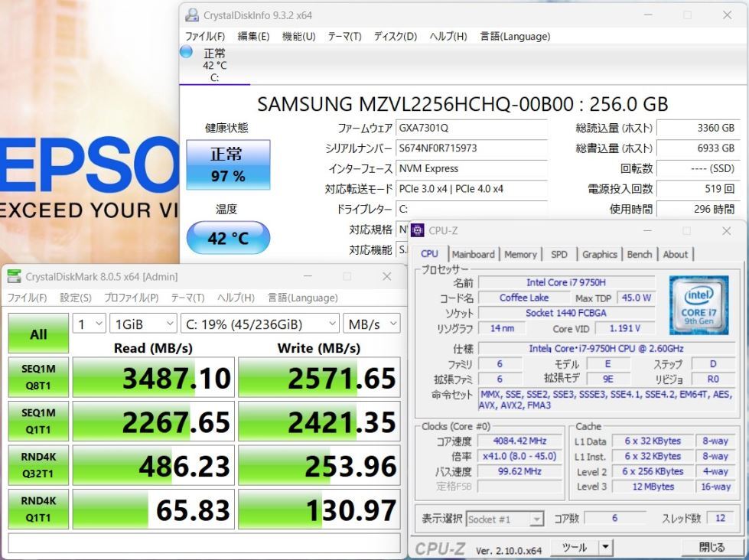749x560 pixels.
Task: Click the SAMSUNG MZVL2256HCHQ-00B00 drive title
Action: (462, 104)
